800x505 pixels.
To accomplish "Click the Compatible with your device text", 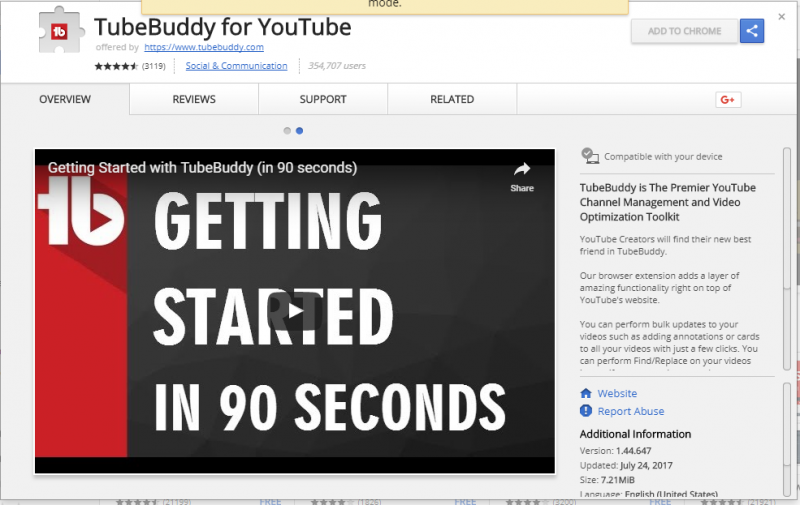I will click(x=663, y=157).
